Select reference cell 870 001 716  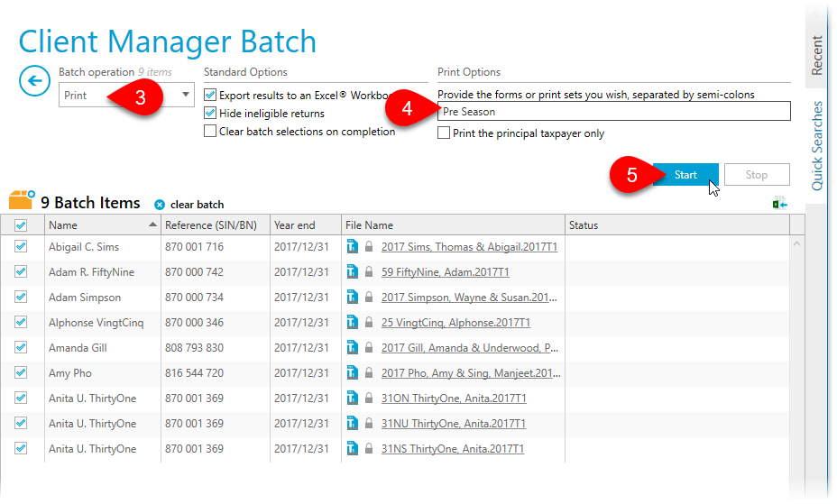(194, 247)
